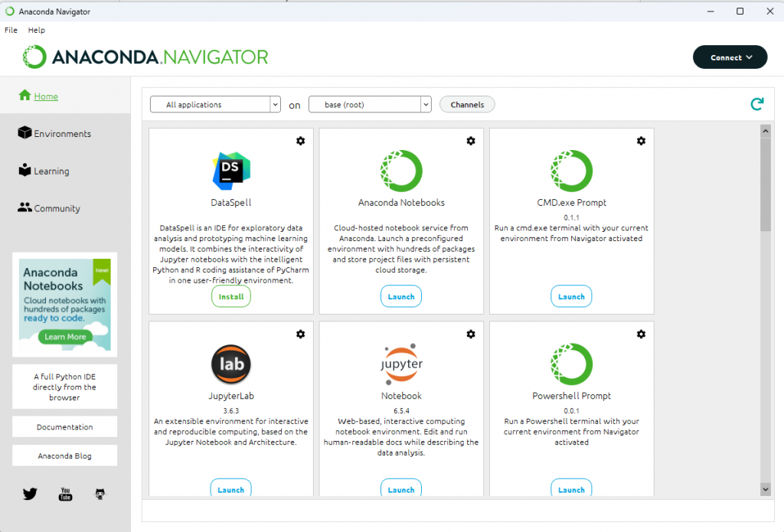Click the Anaconda Notebooks tile title

401,203
